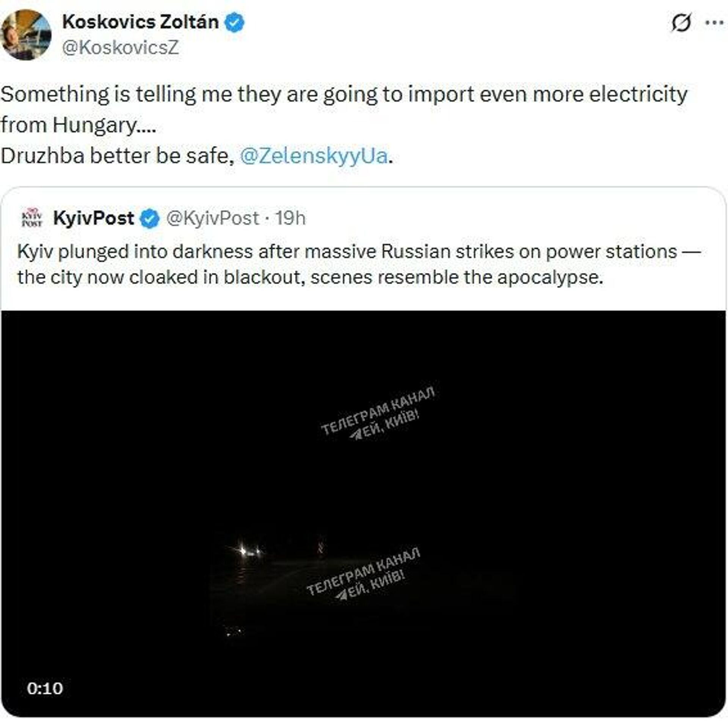728x726 pixels.
Task: Open the Grok explain icon
Action: coord(681,23)
